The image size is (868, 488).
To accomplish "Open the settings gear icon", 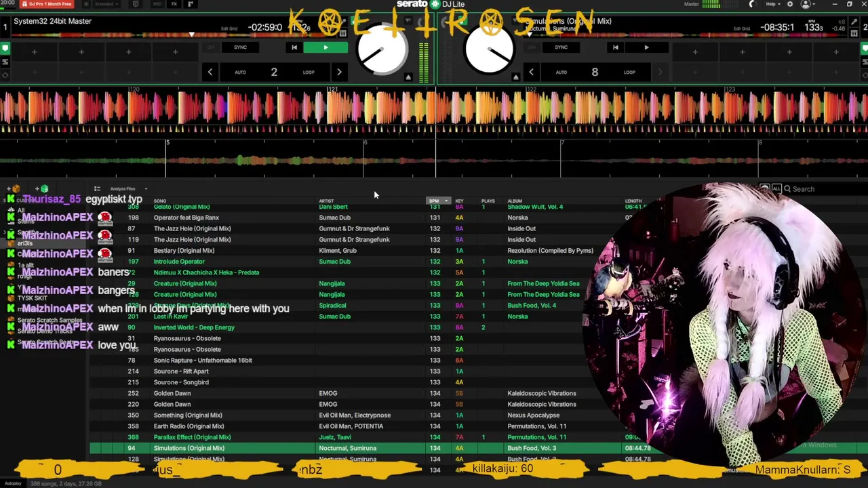I will [x=789, y=4].
